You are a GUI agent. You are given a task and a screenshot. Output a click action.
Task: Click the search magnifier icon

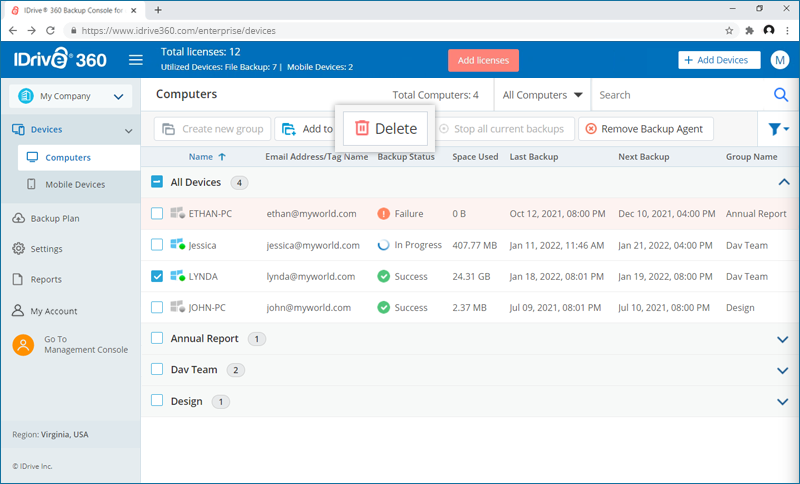(781, 95)
